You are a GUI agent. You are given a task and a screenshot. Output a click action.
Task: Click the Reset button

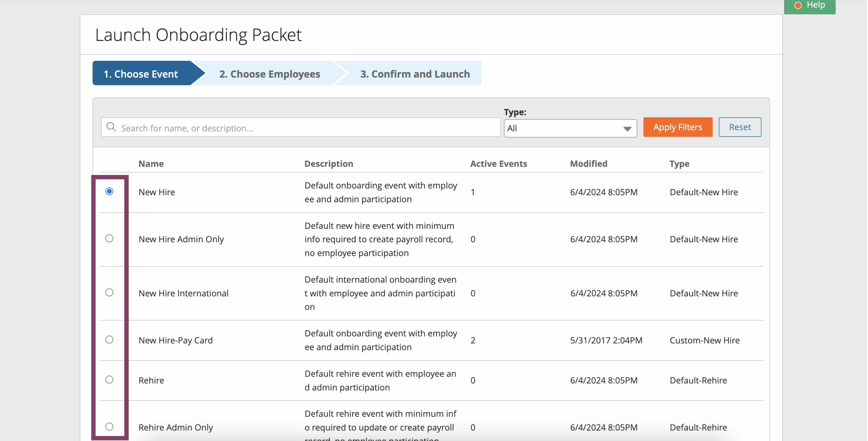point(740,127)
